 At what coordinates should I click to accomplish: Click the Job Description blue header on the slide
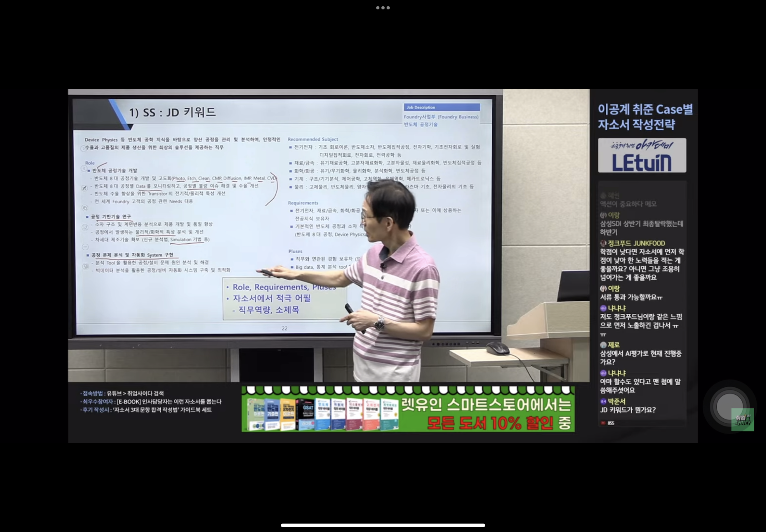click(441, 107)
